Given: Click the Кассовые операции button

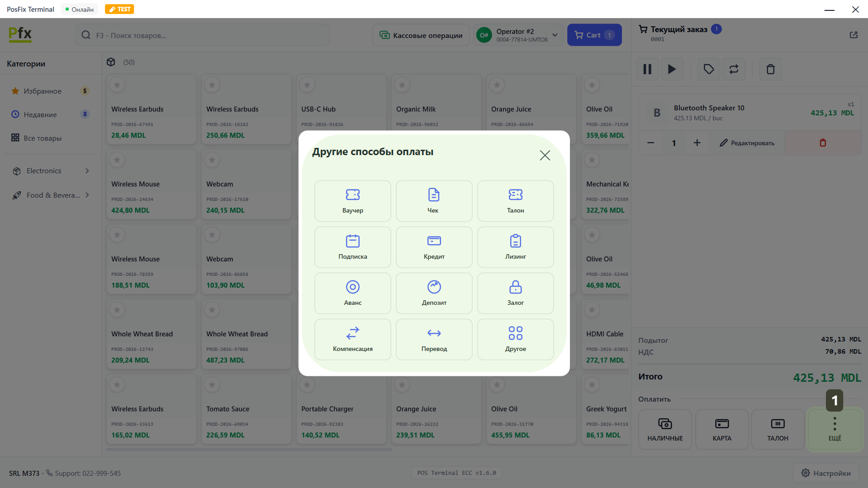Looking at the screenshot, I should (x=421, y=35).
